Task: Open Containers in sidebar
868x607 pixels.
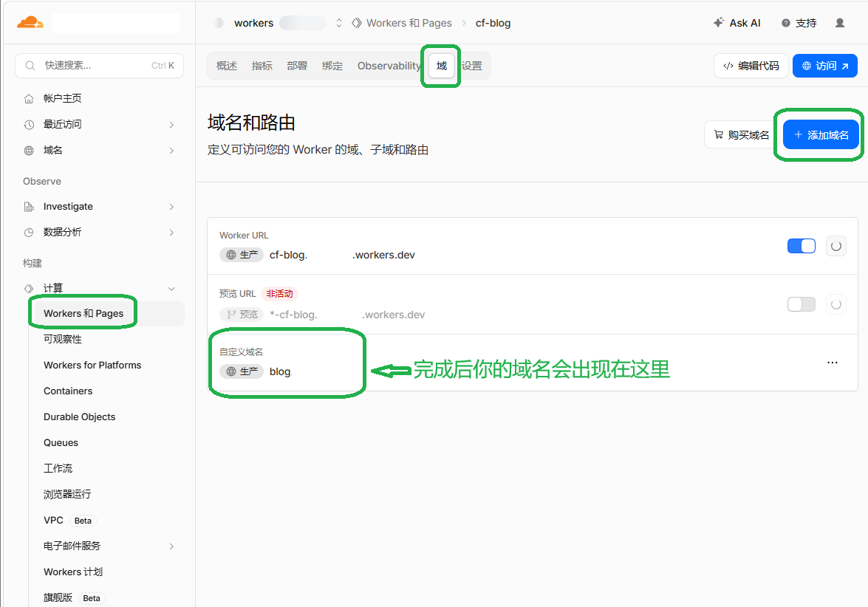Action: 68,391
